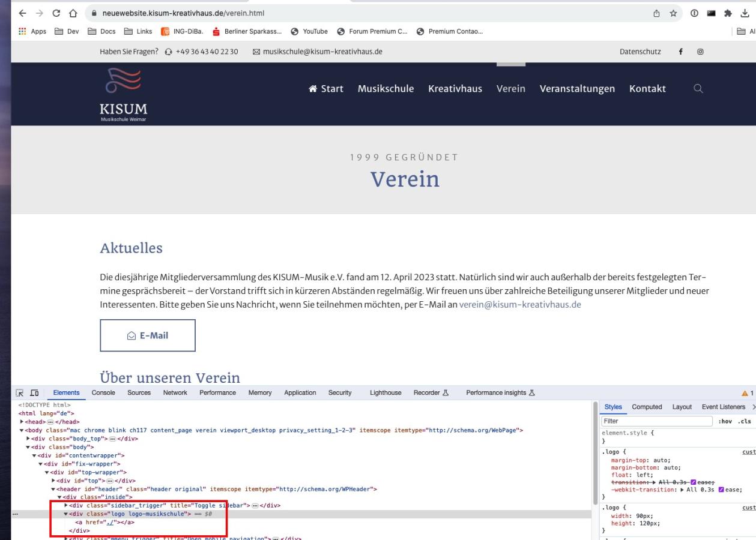Screen dimensions: 756x540
Task: Open the Veranstaltungen navigation link
Action: (x=577, y=89)
